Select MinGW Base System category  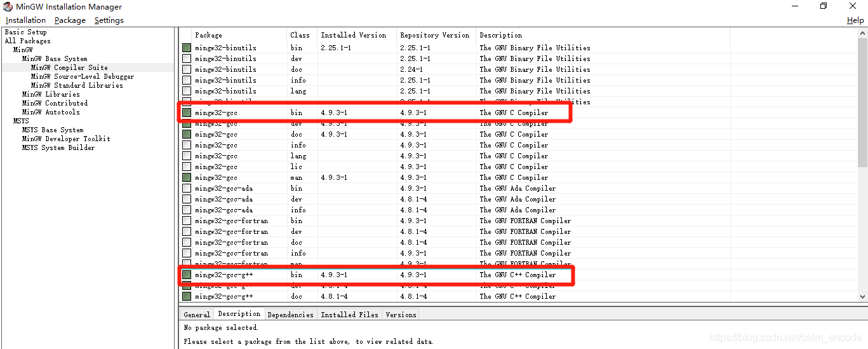click(55, 58)
